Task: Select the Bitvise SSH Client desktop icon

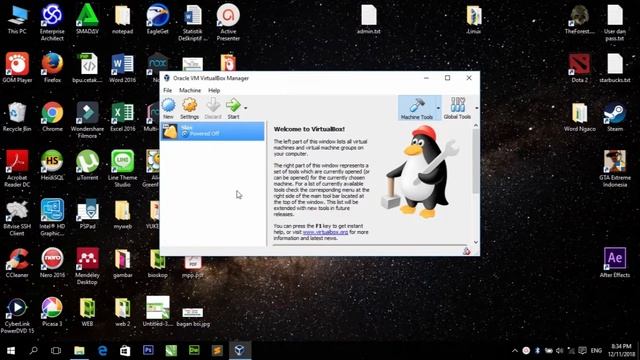Action: [x=17, y=218]
